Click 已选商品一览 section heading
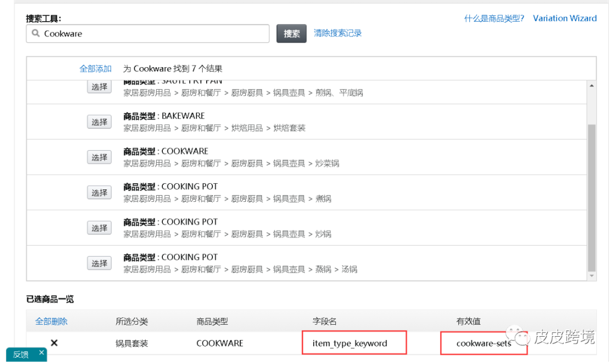This screenshot has height=364, width=615. point(50,299)
